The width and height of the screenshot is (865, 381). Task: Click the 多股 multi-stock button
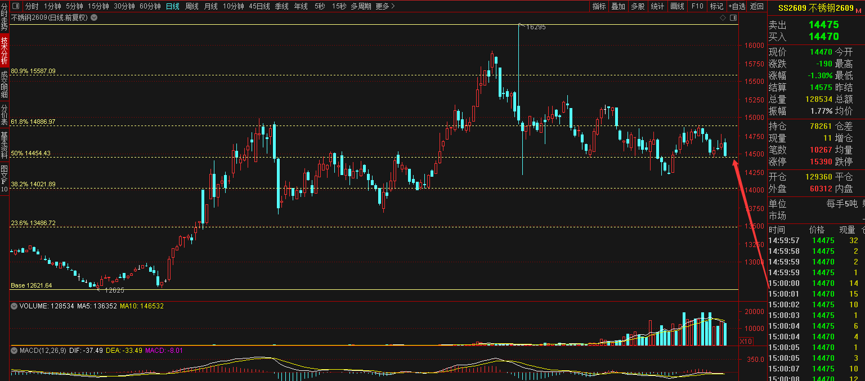pos(638,6)
